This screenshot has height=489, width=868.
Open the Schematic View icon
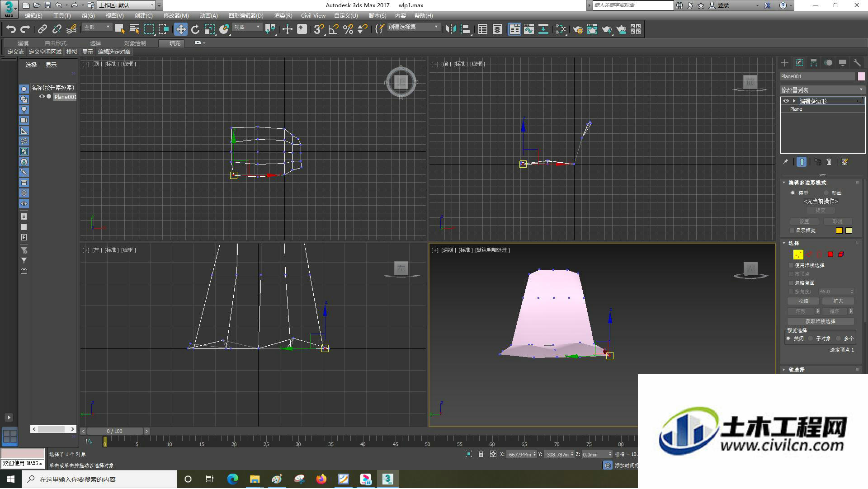point(543,29)
